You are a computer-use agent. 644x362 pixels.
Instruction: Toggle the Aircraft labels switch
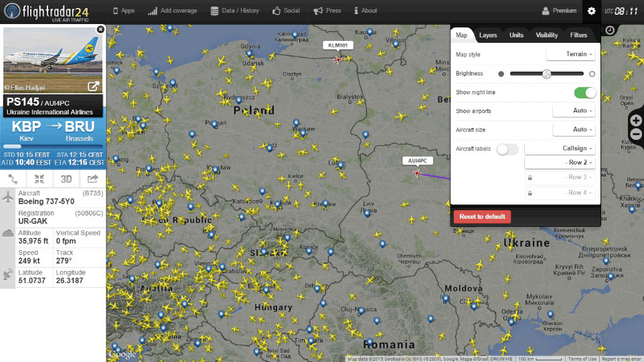point(507,149)
